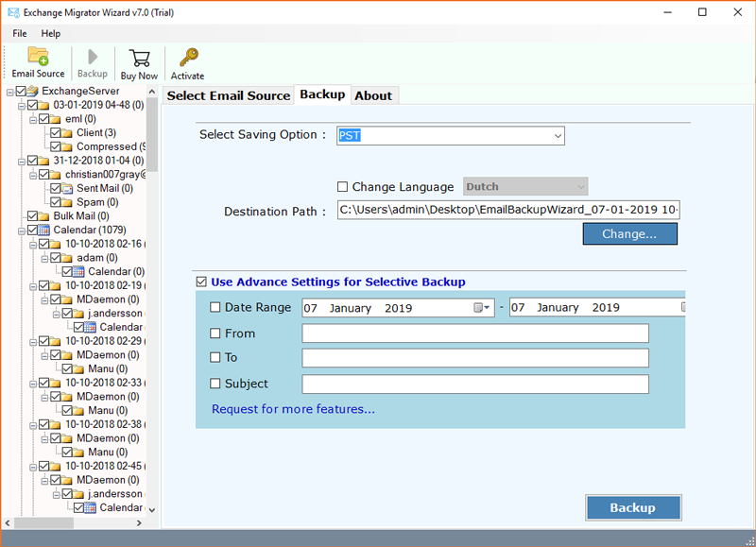Screen dimensions: 756x547
Task: Click the Compressed folder icon
Action: pyautogui.click(x=67, y=146)
